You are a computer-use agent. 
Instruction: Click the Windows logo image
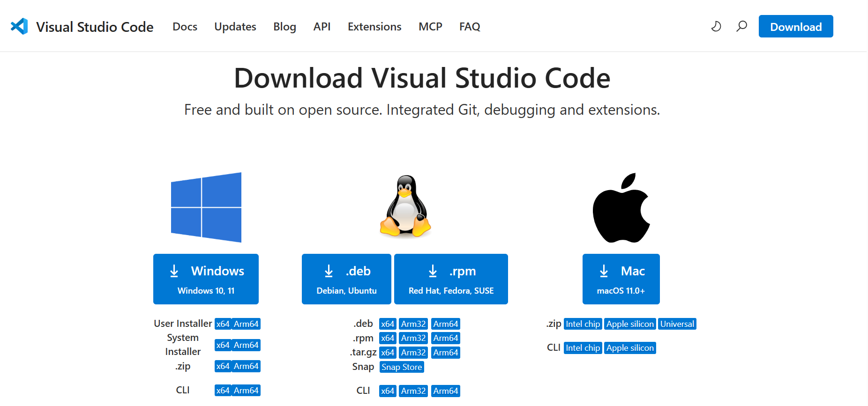(x=206, y=207)
